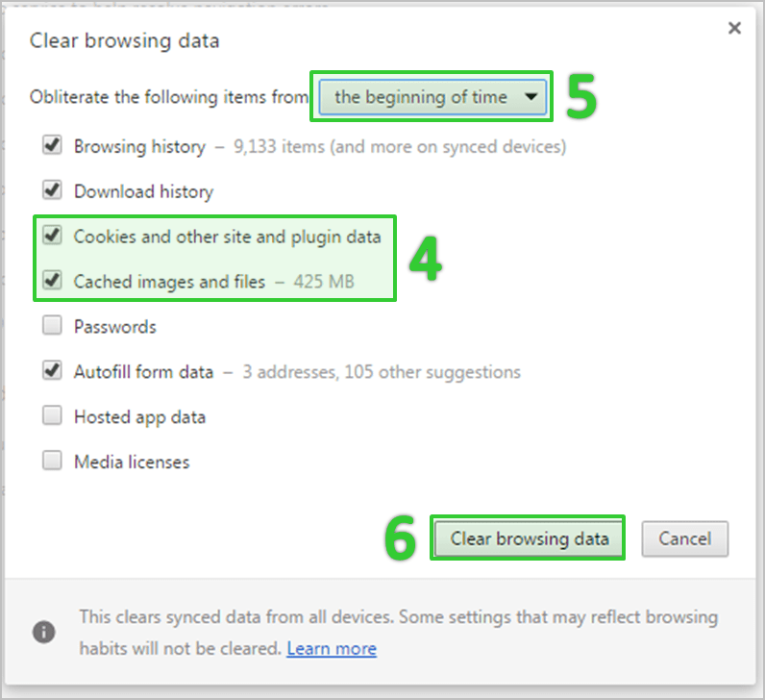Uncheck the Download history checkbox
The width and height of the screenshot is (765, 700).
pos(52,190)
